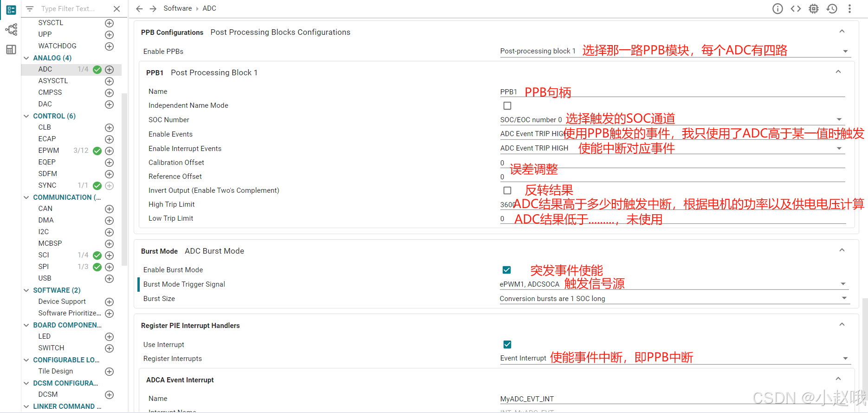Edit the ADCA Event Interrupt Name field
The height and width of the screenshot is (413, 868).
pyautogui.click(x=672, y=399)
